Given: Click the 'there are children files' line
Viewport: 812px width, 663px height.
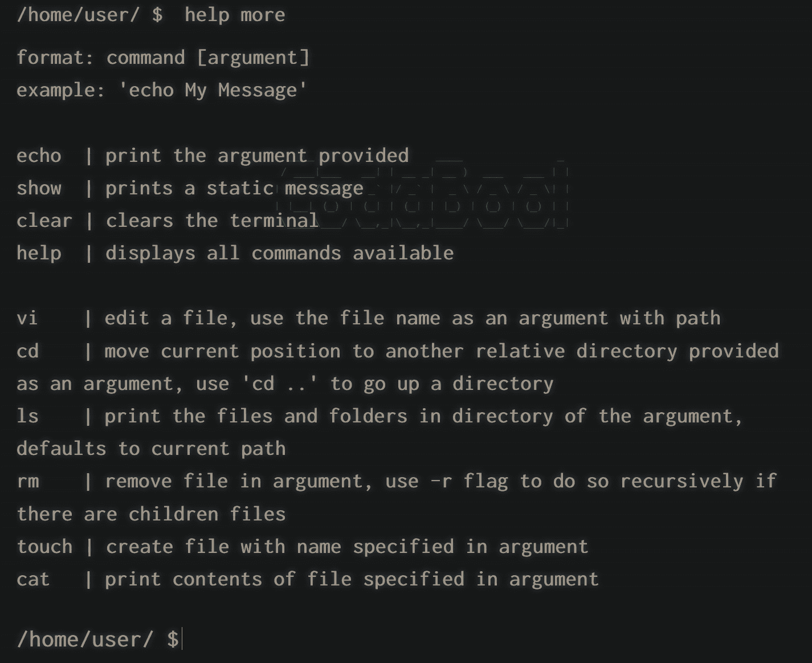Looking at the screenshot, I should [151, 514].
